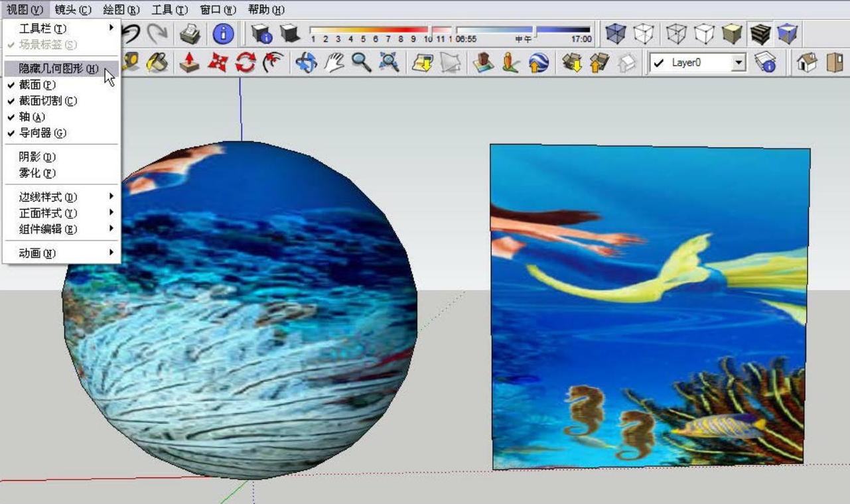Click Get Current View map icon
This screenshot has height=504, width=850.
coord(422,62)
